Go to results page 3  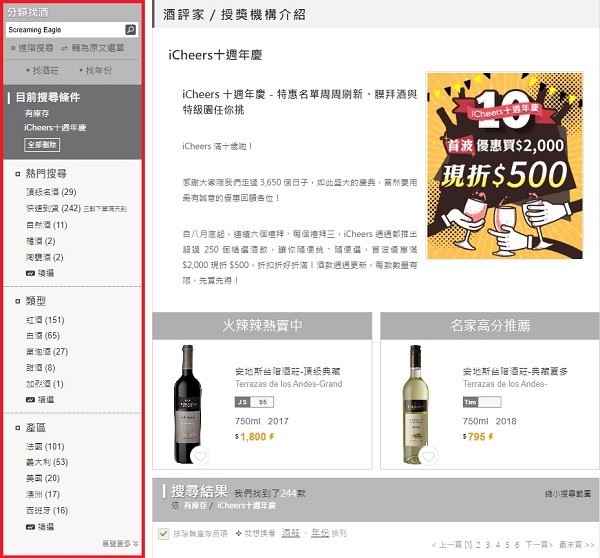pos(488,545)
